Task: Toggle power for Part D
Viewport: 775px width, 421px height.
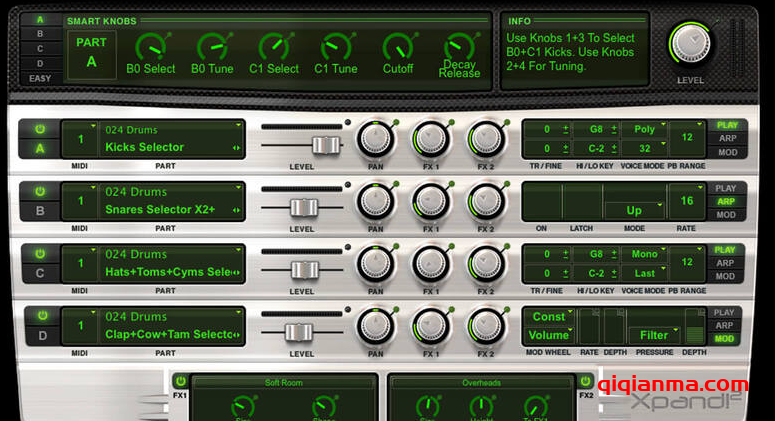Action: 43,315
